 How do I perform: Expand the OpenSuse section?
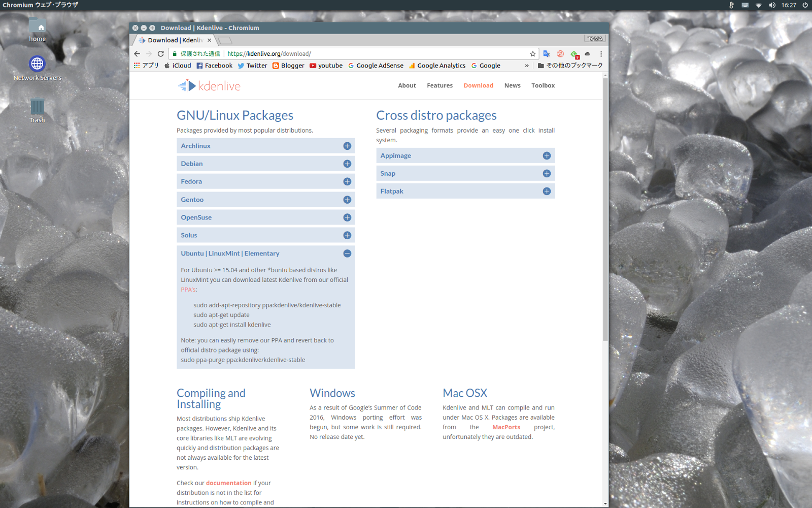(266, 217)
